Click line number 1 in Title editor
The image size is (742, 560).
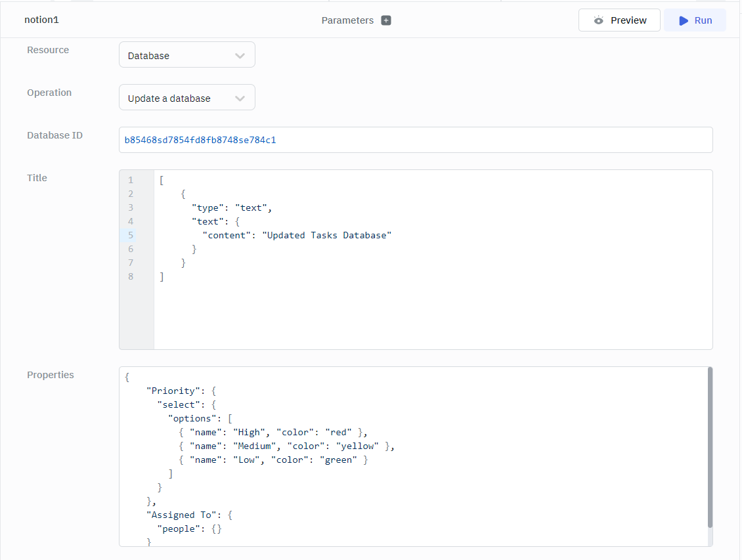pos(131,180)
